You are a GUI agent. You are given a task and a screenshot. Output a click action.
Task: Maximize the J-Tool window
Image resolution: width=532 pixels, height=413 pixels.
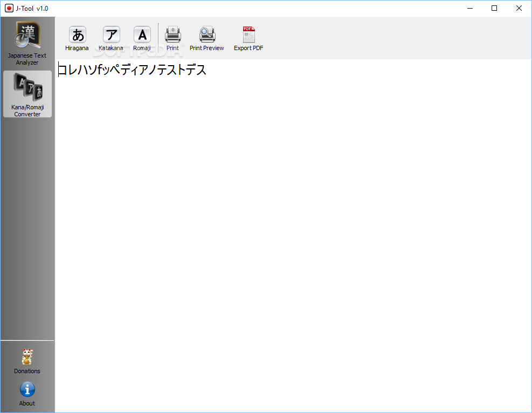(494, 8)
